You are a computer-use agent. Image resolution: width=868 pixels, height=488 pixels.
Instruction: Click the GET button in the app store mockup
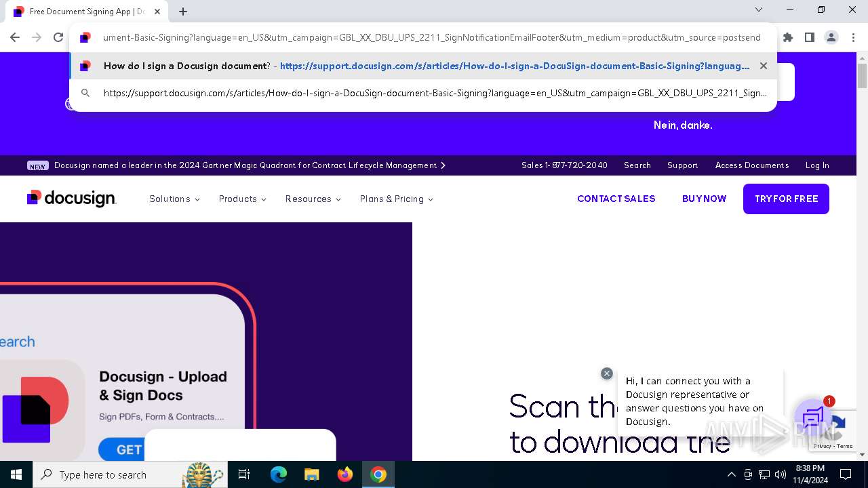tap(122, 449)
